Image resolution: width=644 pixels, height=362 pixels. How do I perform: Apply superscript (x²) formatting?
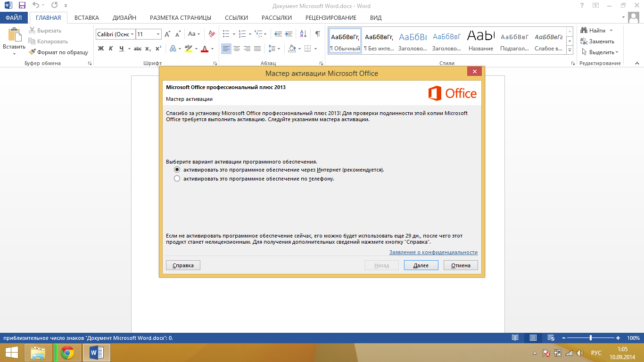158,49
